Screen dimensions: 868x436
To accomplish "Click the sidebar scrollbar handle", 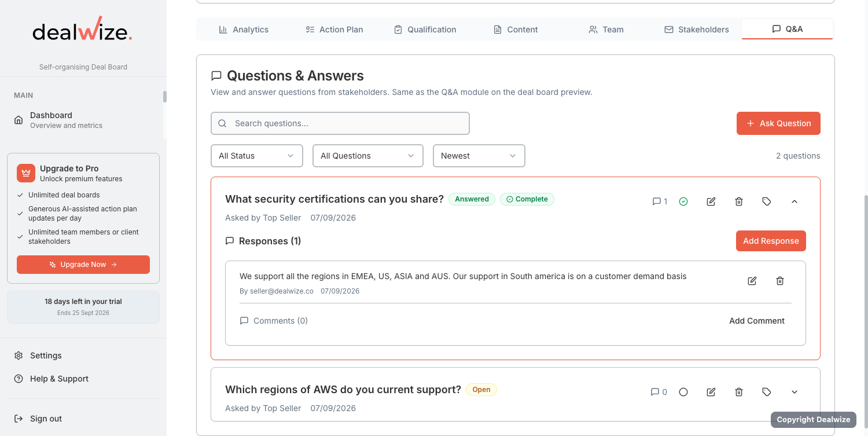I will click(165, 97).
